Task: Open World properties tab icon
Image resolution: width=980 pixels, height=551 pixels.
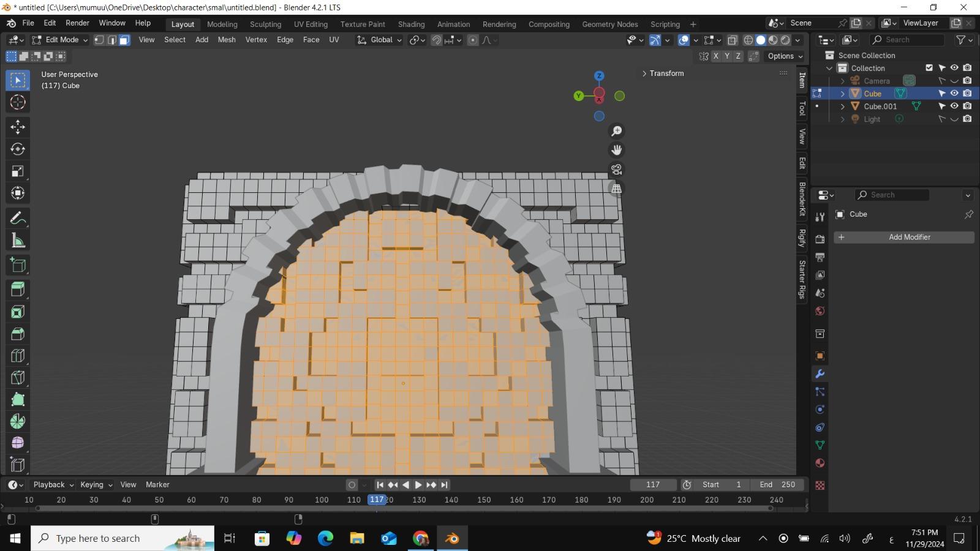Action: tap(820, 311)
